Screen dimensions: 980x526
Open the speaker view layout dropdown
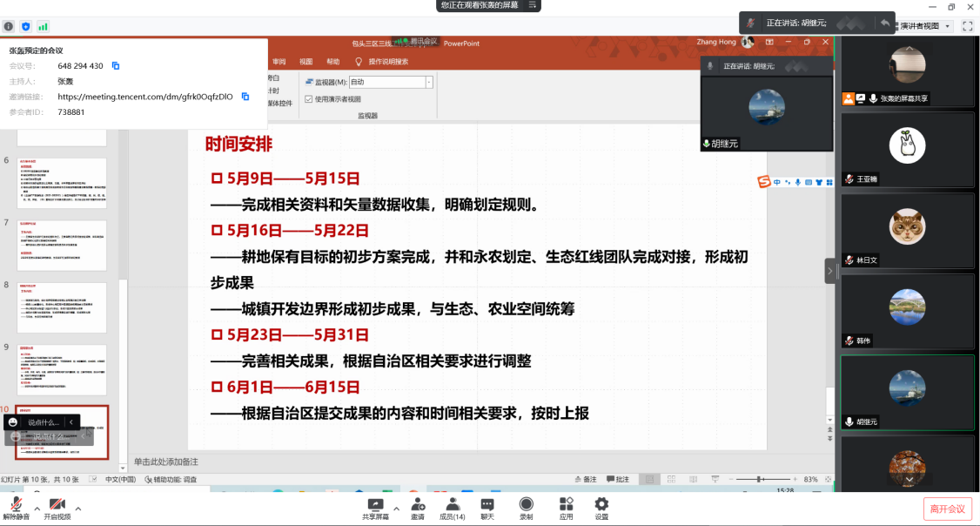pyautogui.click(x=925, y=26)
